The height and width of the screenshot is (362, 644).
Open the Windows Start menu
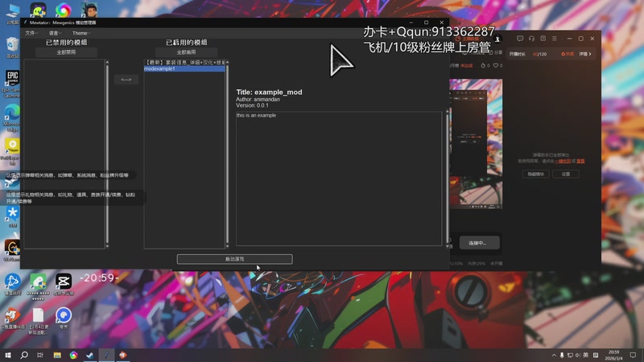(x=8, y=355)
